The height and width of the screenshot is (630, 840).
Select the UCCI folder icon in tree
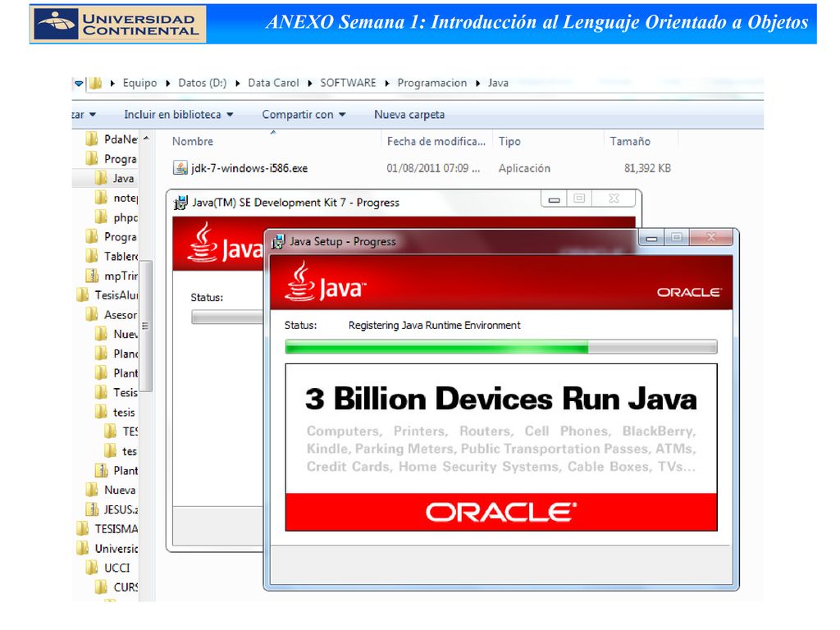(x=92, y=568)
